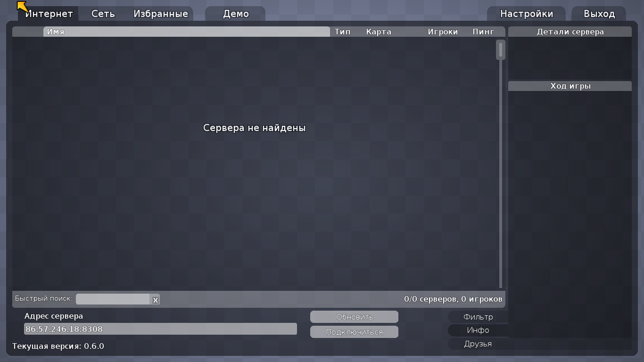This screenshot has height=362, width=644.
Task: Open Настройки settings
Action: (526, 14)
